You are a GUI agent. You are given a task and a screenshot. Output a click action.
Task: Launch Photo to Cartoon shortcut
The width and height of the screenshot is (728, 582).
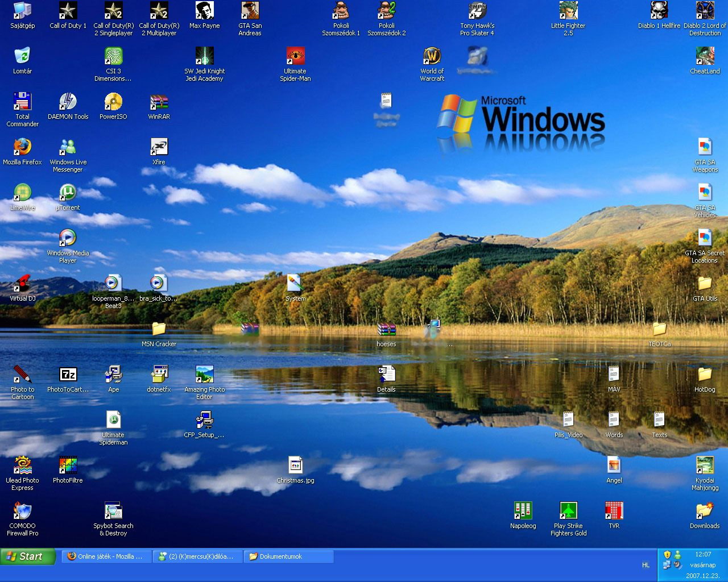pyautogui.click(x=22, y=383)
